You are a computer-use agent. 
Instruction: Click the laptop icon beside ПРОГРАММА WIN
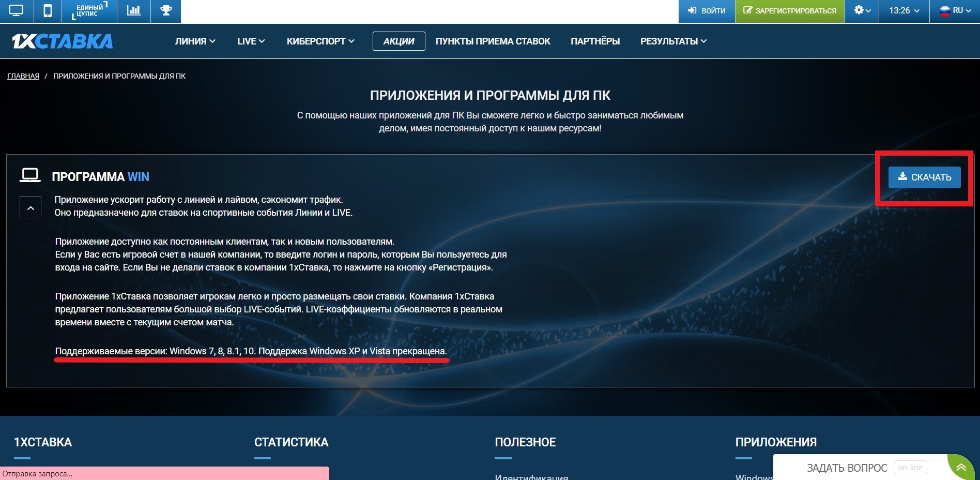click(30, 176)
